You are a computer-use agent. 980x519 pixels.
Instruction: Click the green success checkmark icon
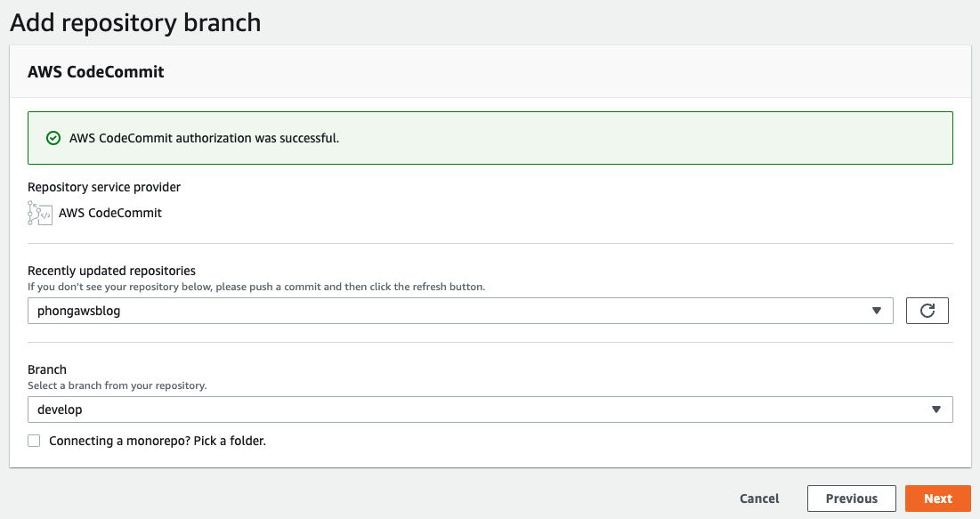tap(53, 138)
